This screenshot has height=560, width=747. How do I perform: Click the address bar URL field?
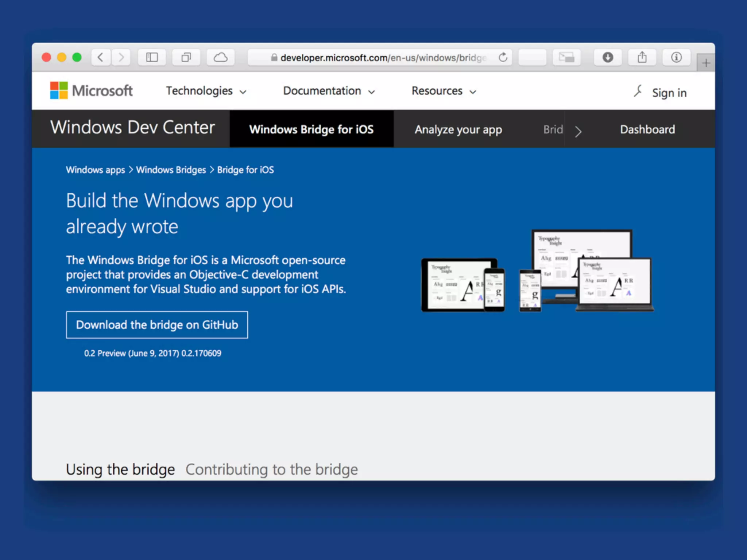(x=379, y=58)
